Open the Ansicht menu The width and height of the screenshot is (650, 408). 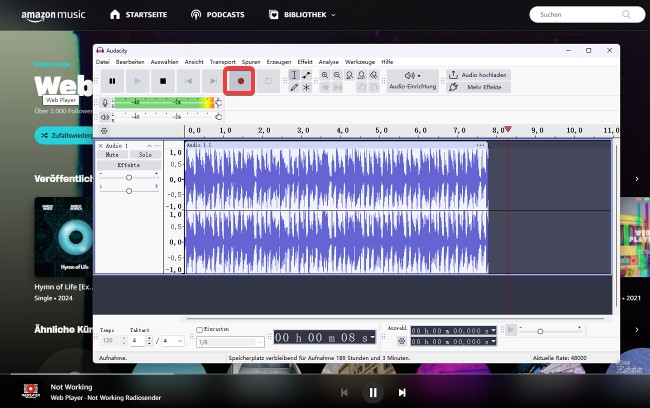[194, 62]
